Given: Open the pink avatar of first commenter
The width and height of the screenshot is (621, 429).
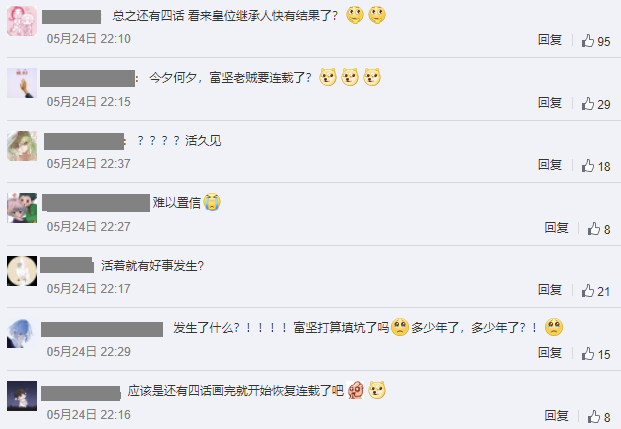Looking at the screenshot, I should [x=22, y=21].
